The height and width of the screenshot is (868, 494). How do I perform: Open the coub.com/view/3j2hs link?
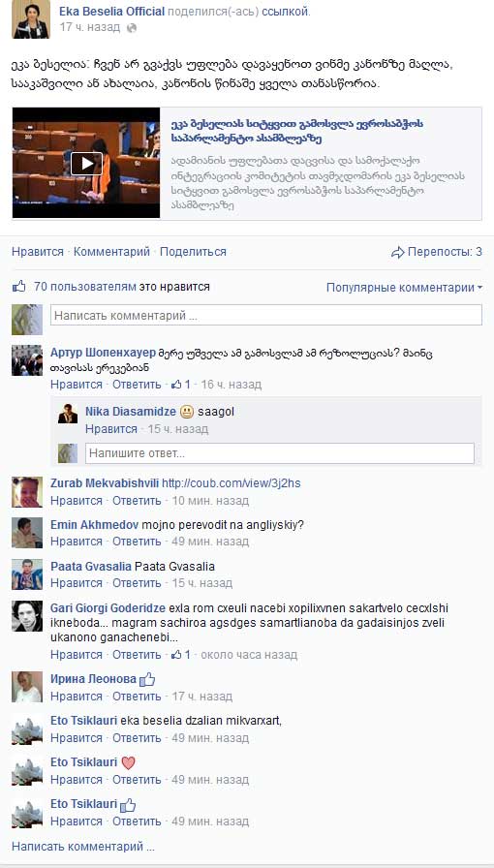point(231,483)
